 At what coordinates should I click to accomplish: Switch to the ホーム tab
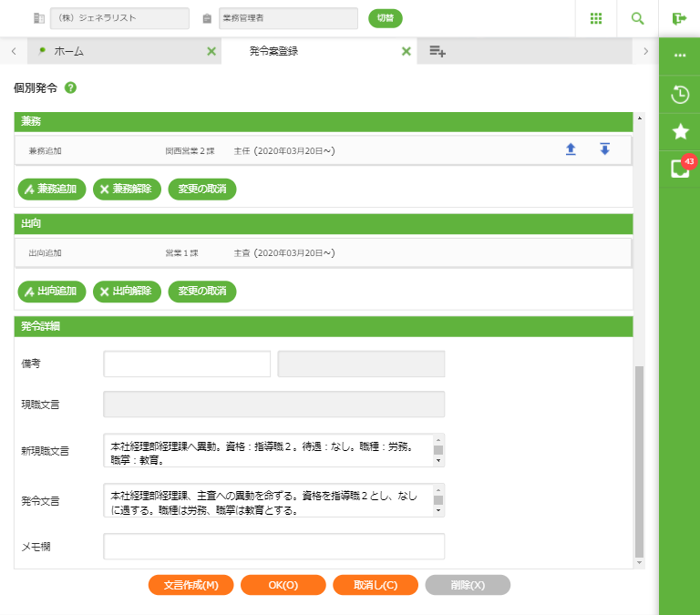(x=68, y=52)
